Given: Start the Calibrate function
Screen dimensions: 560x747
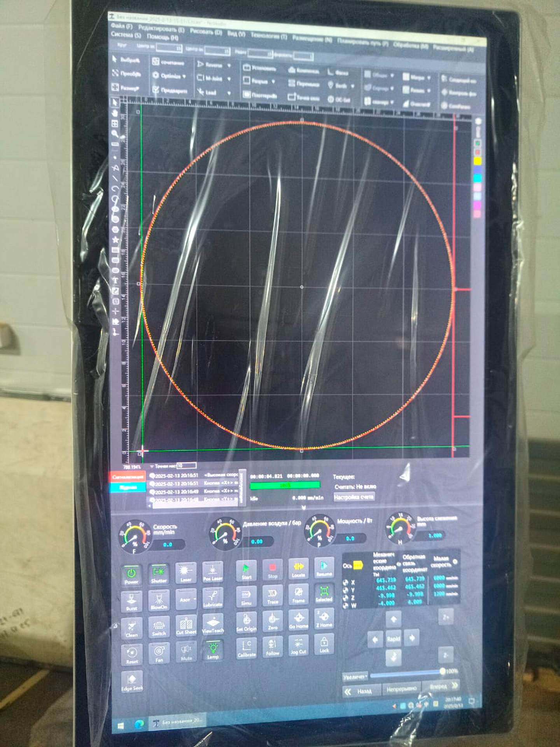Looking at the screenshot, I should [x=246, y=647].
